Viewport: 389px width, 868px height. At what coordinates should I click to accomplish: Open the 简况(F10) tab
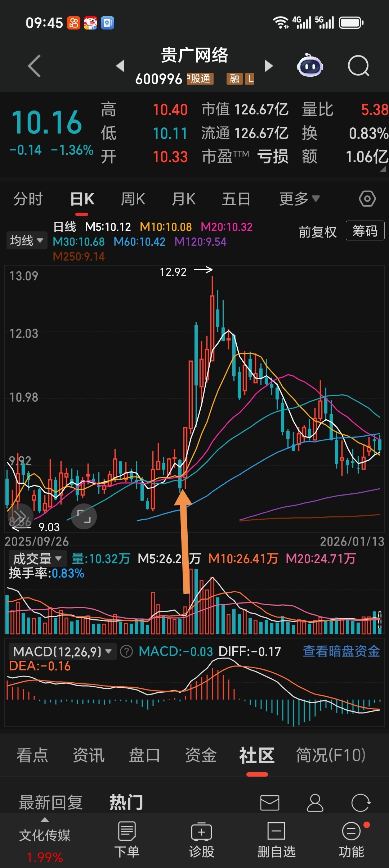point(331,755)
